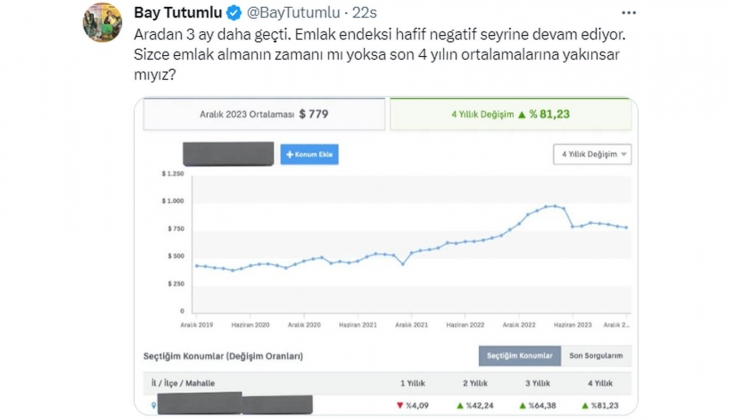Open the 4 Yıllık Değişim dropdown
The width and height of the screenshot is (730, 420).
(x=592, y=154)
